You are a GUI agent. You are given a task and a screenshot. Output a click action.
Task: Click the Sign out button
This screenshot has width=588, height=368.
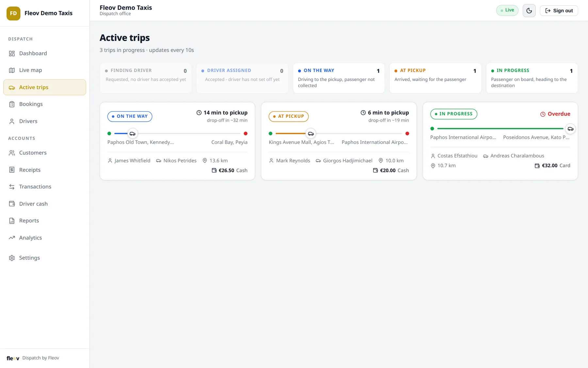[x=559, y=10]
